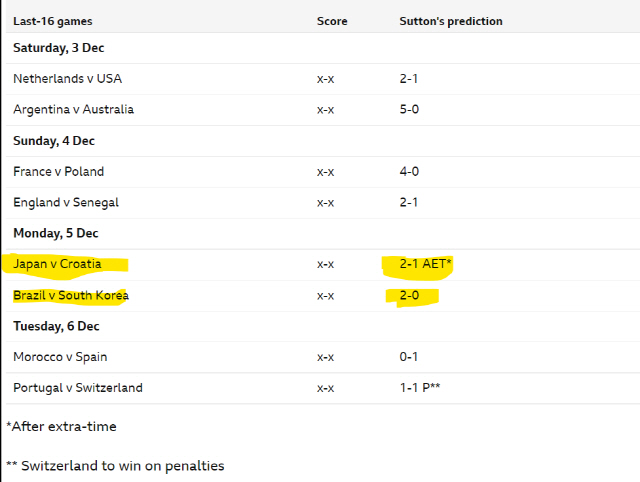Click the Portugal v Switzerland match

[78, 388]
